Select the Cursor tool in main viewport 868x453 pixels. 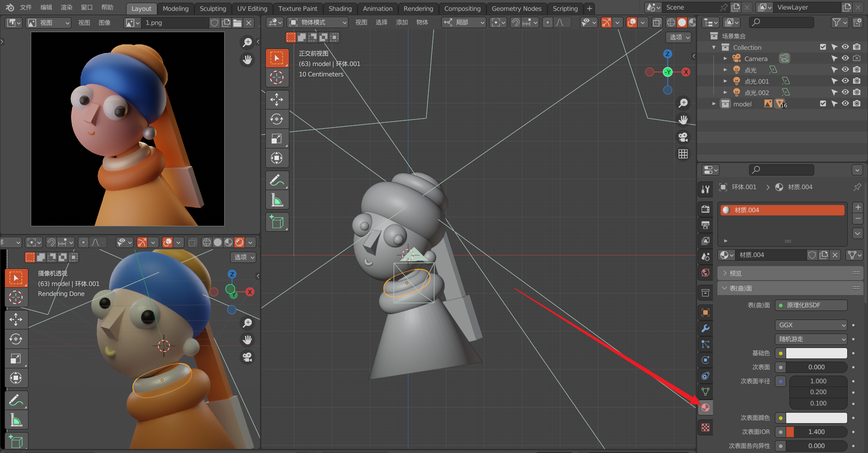277,77
